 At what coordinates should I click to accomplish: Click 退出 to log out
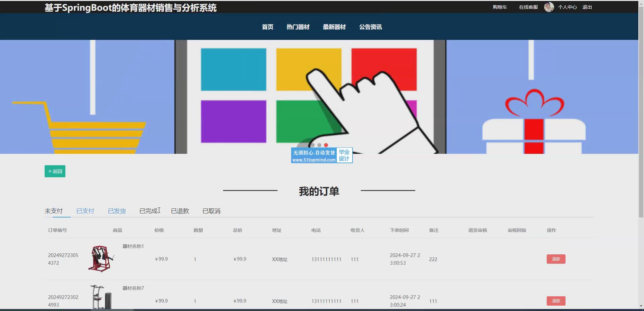[587, 7]
